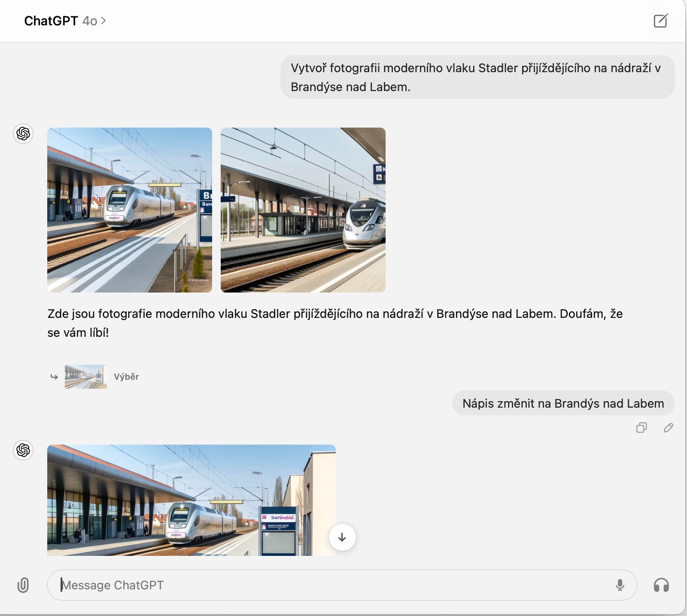Start a new chat with compose icon
The width and height of the screenshot is (687, 616).
660,21
